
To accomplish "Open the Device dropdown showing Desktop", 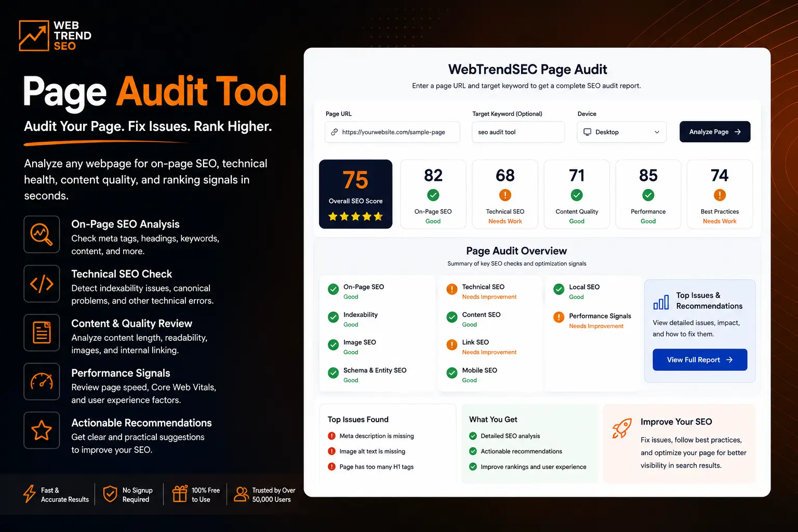I will pos(622,132).
